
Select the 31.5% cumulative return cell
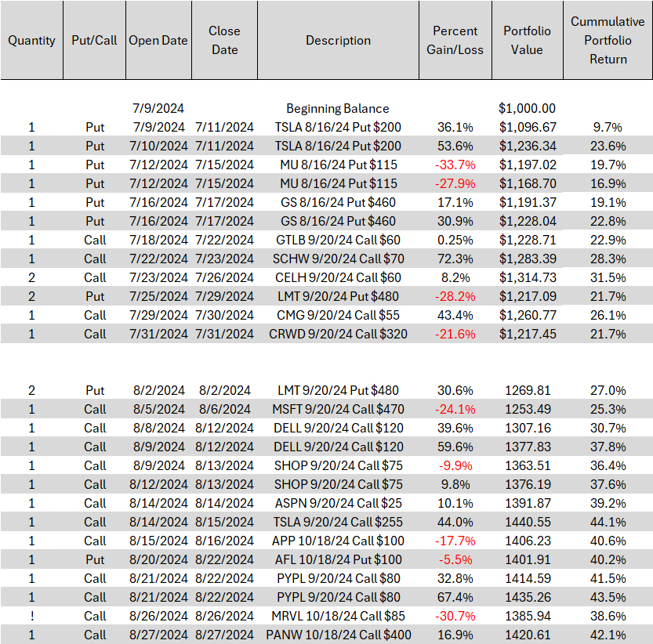[608, 277]
